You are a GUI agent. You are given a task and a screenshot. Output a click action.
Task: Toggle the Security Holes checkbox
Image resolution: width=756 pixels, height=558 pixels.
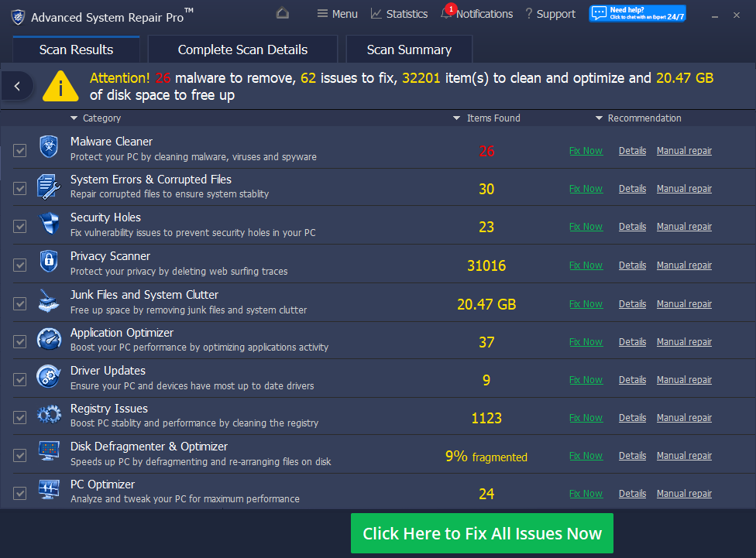[x=20, y=227]
